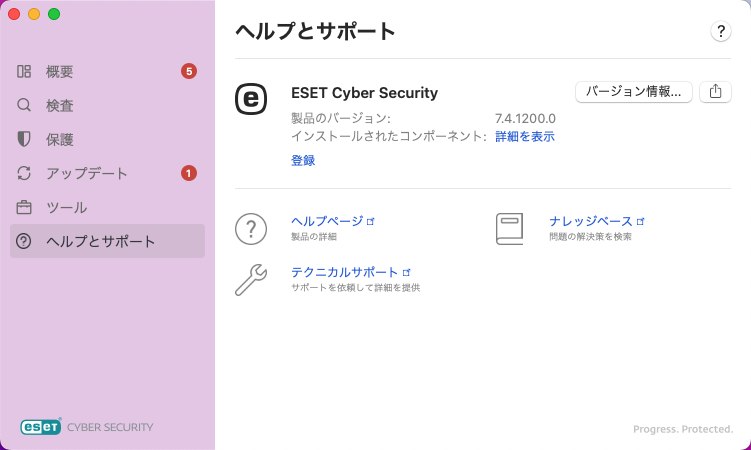Click the book icon for knowledge base

pos(509,228)
